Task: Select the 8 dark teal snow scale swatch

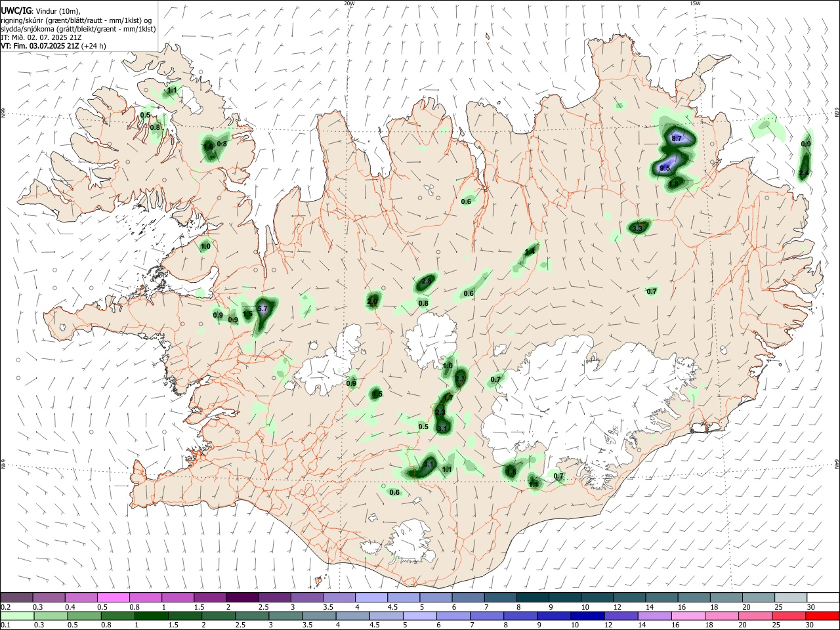Action: coord(532,597)
